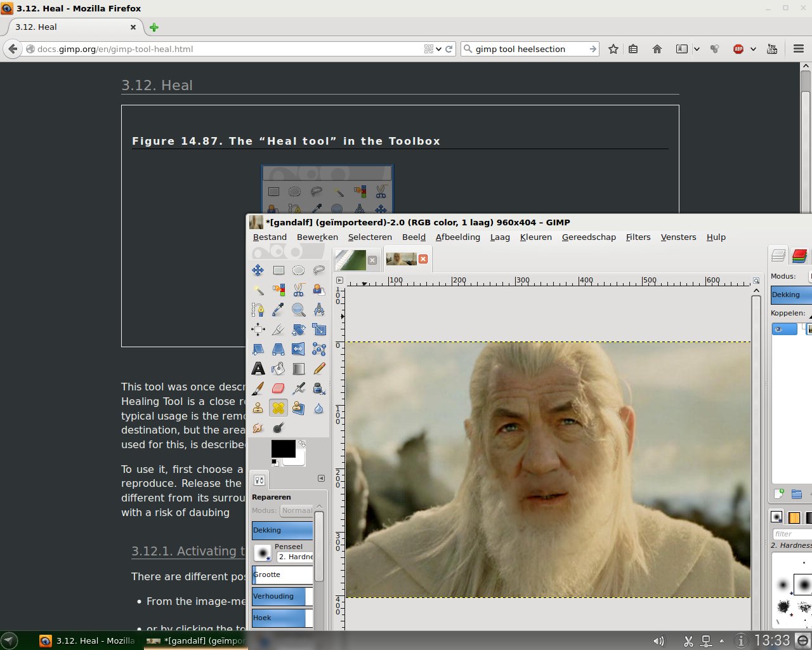812x650 pixels.
Task: Toggle visibility eye of the layer
Action: [x=779, y=329]
